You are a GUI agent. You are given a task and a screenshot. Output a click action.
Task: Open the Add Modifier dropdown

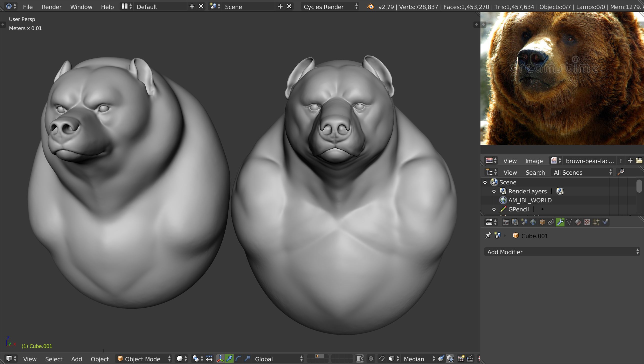(x=562, y=252)
